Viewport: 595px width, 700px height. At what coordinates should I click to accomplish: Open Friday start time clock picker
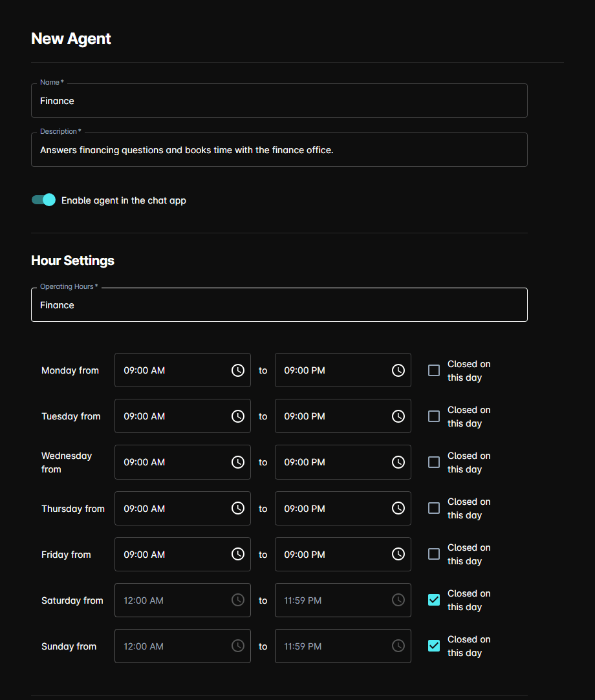click(237, 554)
